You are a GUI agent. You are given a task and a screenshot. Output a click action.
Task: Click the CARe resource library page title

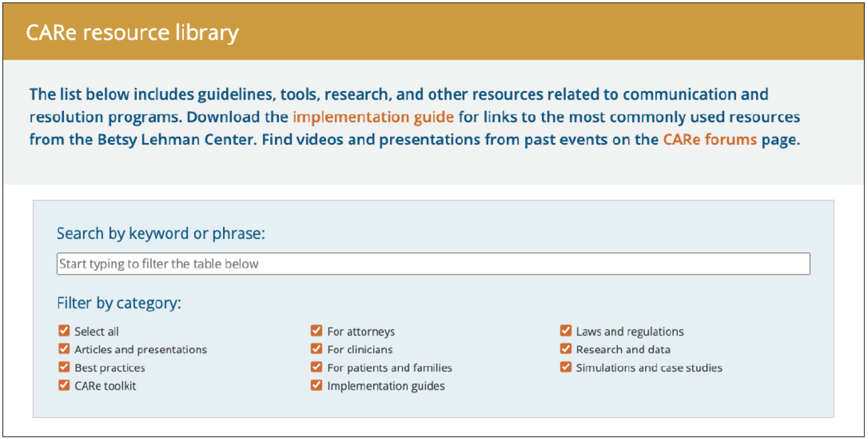[x=132, y=33]
